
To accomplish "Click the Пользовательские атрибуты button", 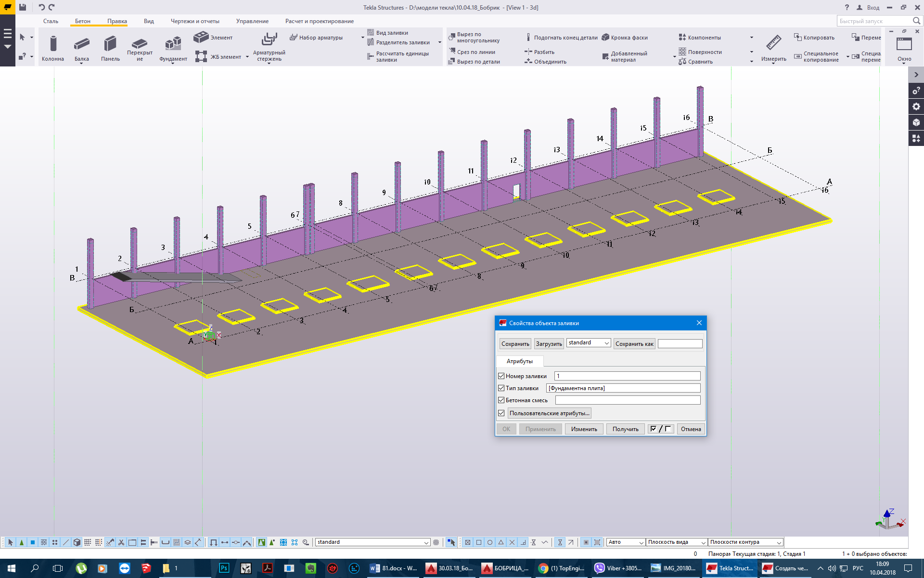I will coord(549,413).
